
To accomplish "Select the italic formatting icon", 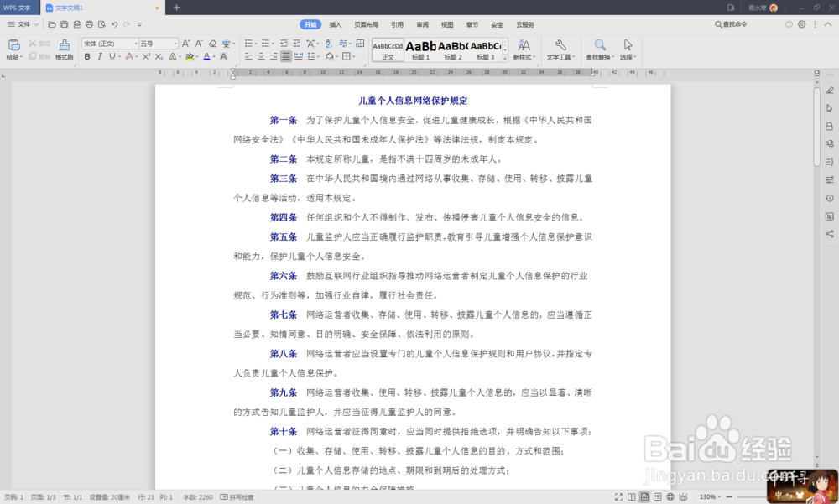I will pyautogui.click(x=100, y=55).
